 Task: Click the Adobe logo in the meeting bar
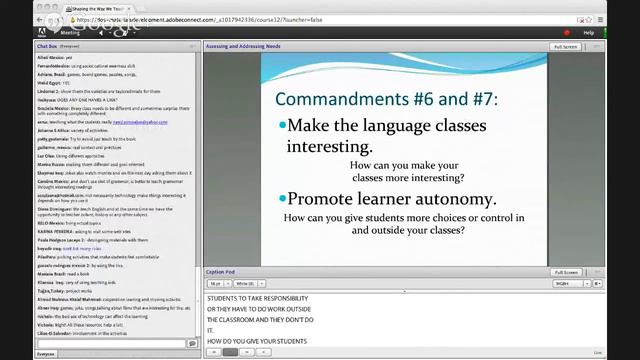tap(42, 32)
